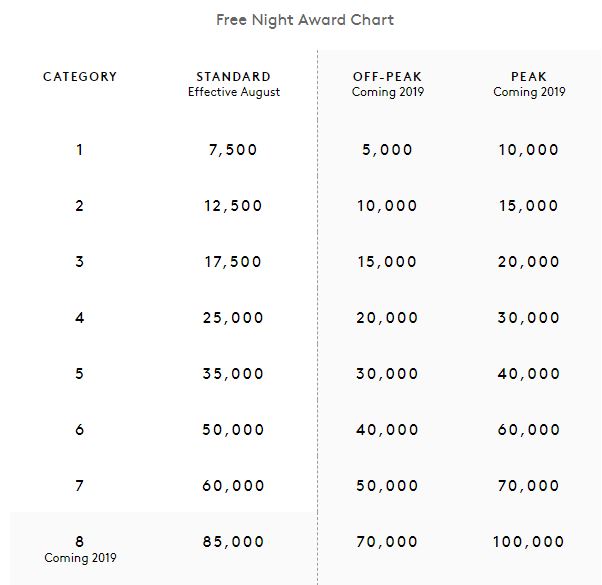The width and height of the screenshot is (602, 585).
Task: Click the 12,500 standard value
Action: coord(233,206)
